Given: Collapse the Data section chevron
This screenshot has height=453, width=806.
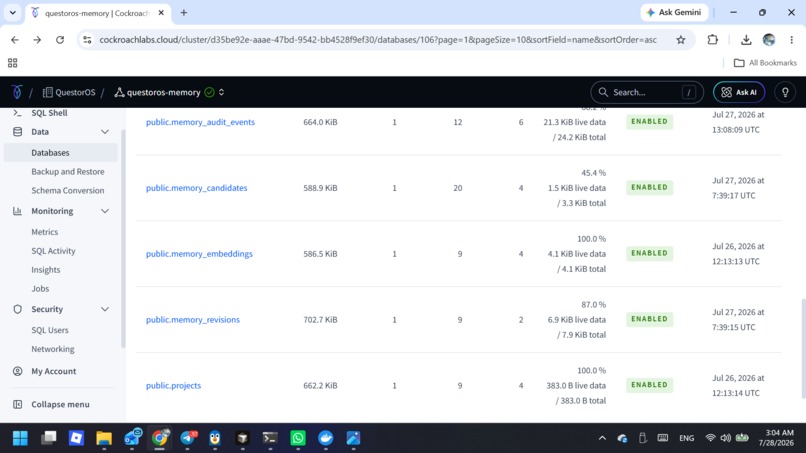Looking at the screenshot, I should pyautogui.click(x=105, y=132).
